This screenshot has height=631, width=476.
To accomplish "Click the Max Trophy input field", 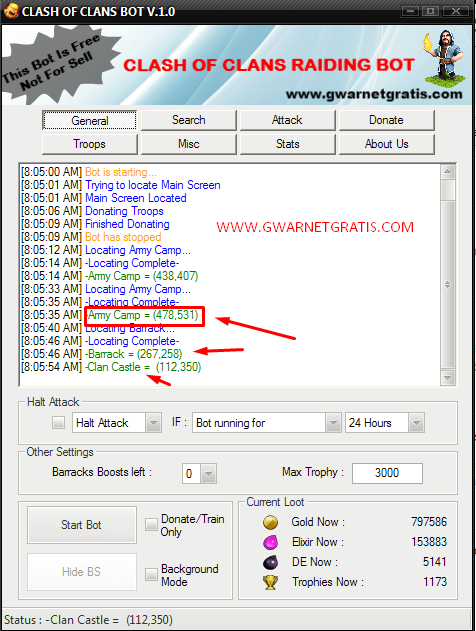I will point(387,473).
